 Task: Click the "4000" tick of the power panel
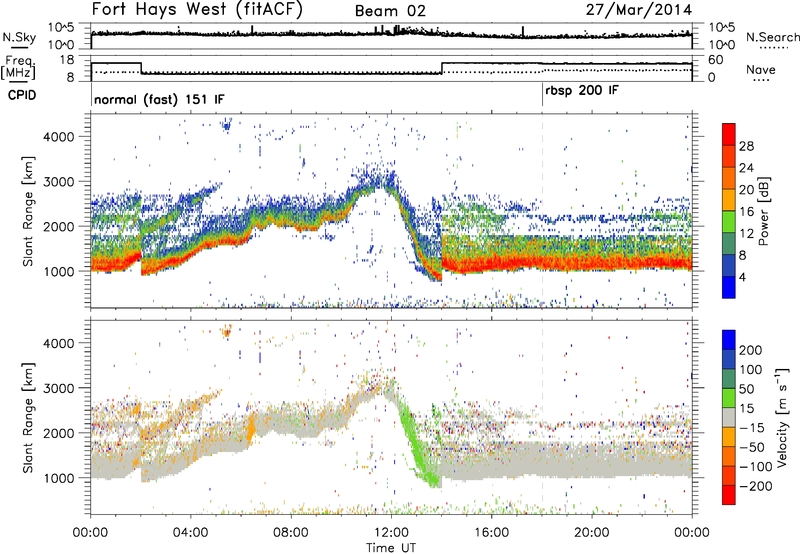point(59,137)
